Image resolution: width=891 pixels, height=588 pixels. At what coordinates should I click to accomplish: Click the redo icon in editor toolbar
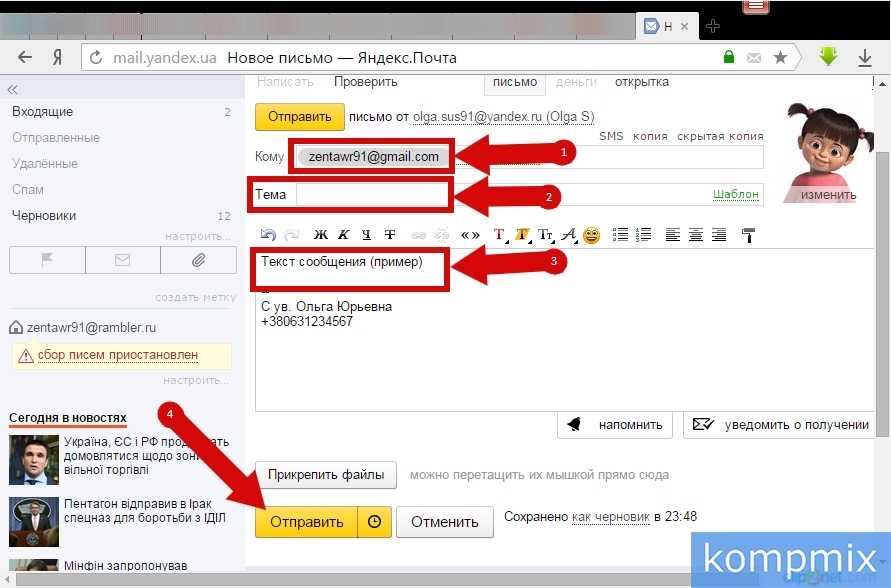[292, 234]
